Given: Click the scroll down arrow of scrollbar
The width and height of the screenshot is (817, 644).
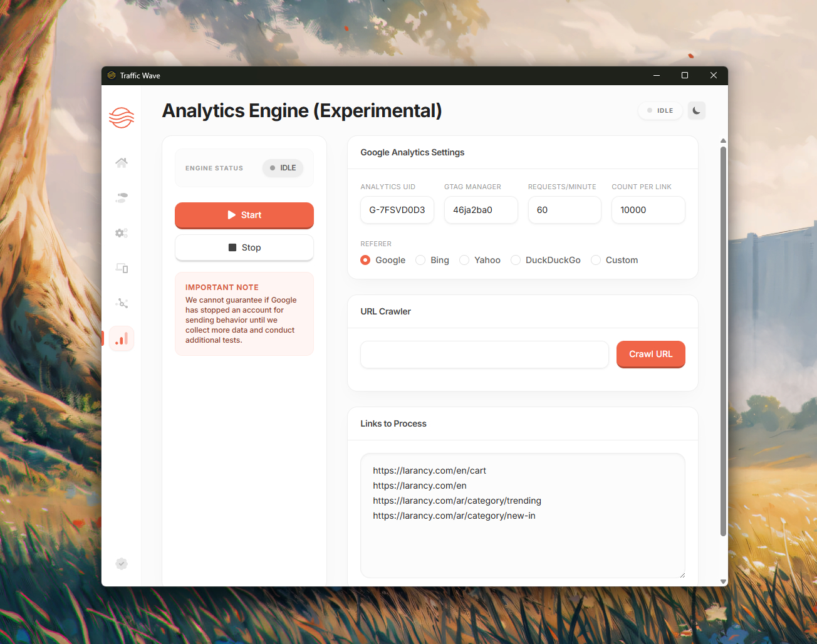Looking at the screenshot, I should point(723,581).
